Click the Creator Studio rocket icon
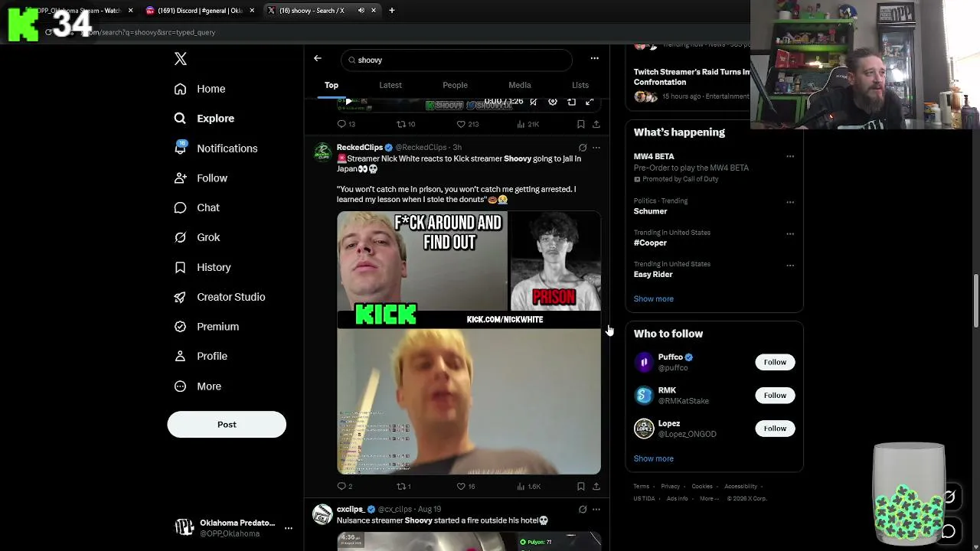The width and height of the screenshot is (980, 551). [180, 297]
